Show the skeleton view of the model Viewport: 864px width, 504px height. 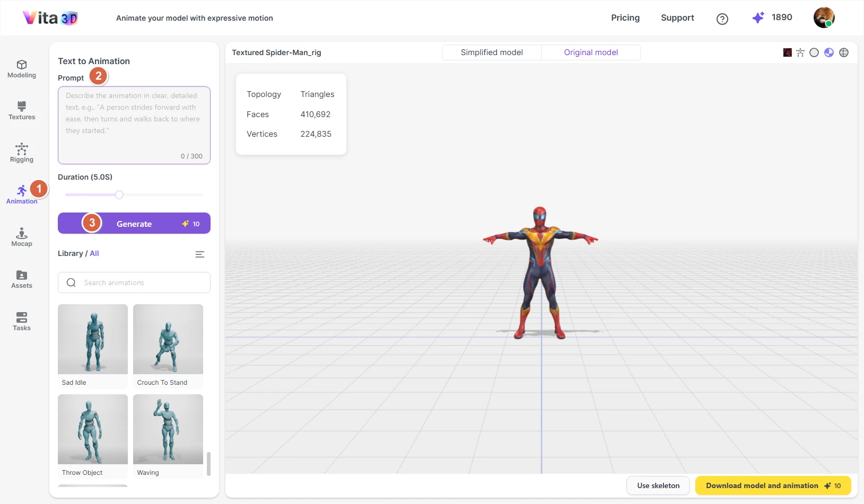pyautogui.click(x=800, y=52)
